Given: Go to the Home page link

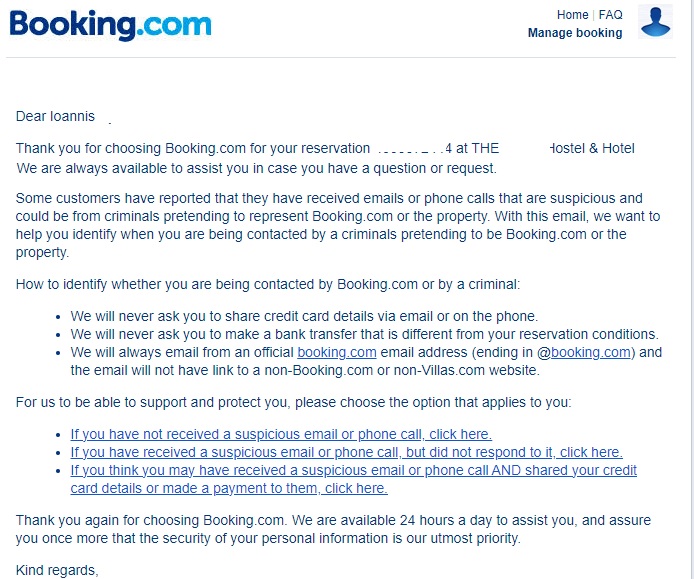Looking at the screenshot, I should point(572,15).
